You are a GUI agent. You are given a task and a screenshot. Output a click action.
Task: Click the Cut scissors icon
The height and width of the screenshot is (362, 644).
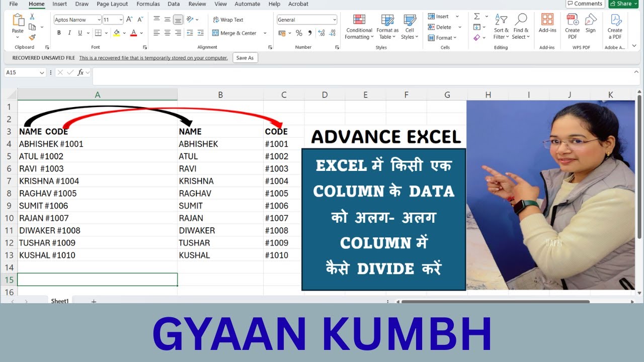(x=32, y=17)
